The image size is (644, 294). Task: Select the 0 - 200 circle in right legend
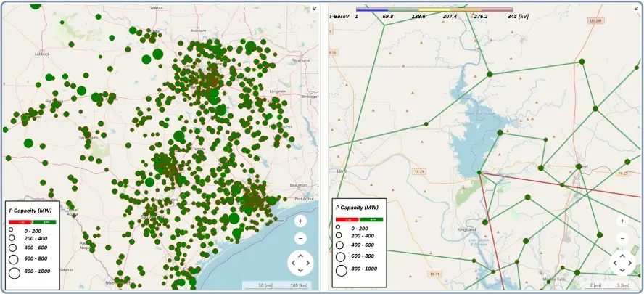click(x=338, y=227)
